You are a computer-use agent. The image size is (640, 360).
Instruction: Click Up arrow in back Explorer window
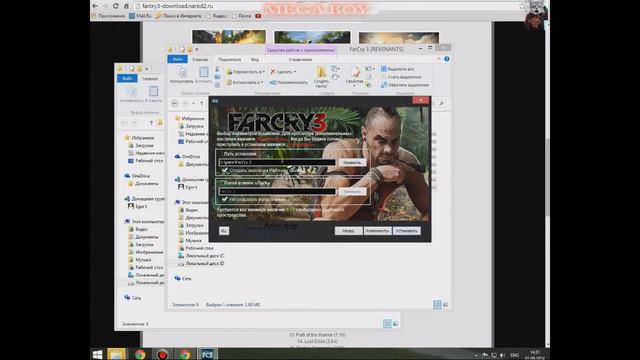[151, 123]
